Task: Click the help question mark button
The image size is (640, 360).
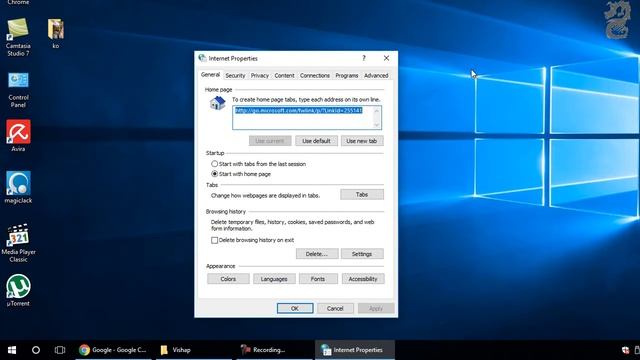Action: [364, 58]
